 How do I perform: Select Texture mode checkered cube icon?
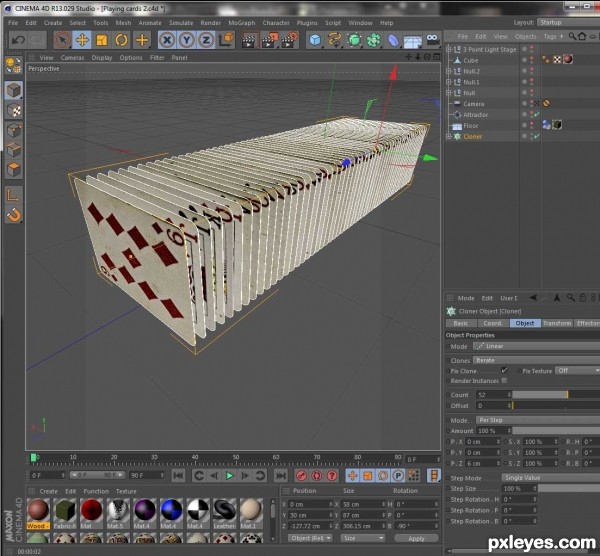pos(14,110)
